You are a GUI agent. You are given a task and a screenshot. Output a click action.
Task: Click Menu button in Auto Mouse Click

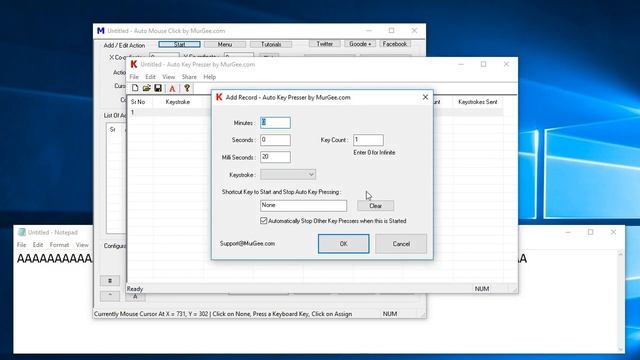pos(225,44)
